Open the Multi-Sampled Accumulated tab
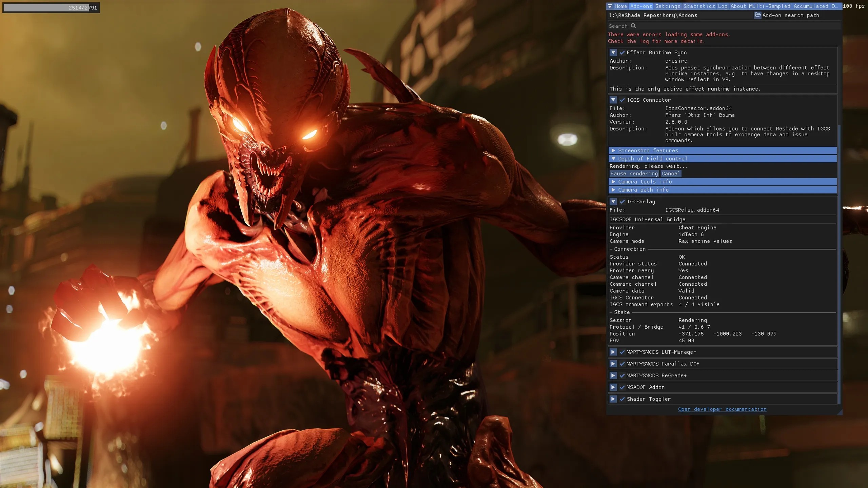The image size is (868, 488). (x=793, y=6)
